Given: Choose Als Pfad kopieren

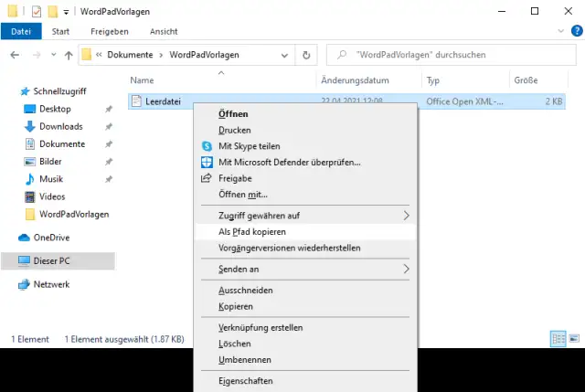Looking at the screenshot, I should coord(305,231).
